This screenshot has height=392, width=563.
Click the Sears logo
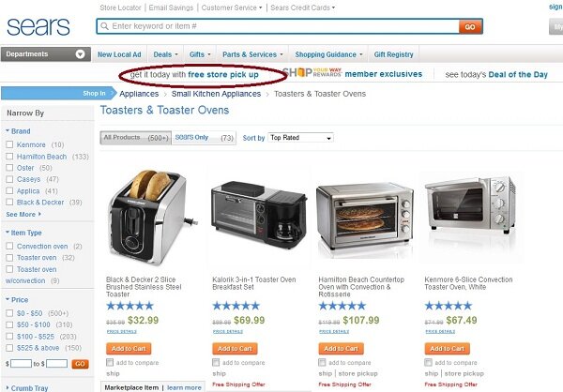click(x=38, y=26)
